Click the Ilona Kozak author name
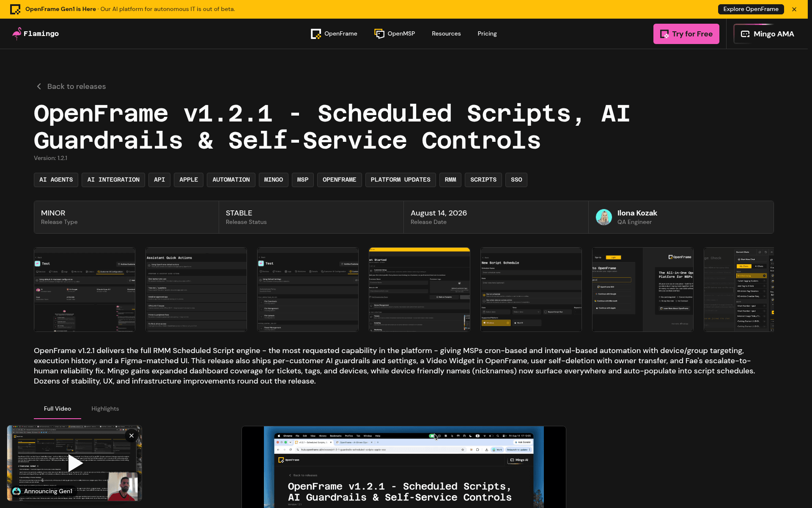Screen dimensions: 812x508 [637, 213]
